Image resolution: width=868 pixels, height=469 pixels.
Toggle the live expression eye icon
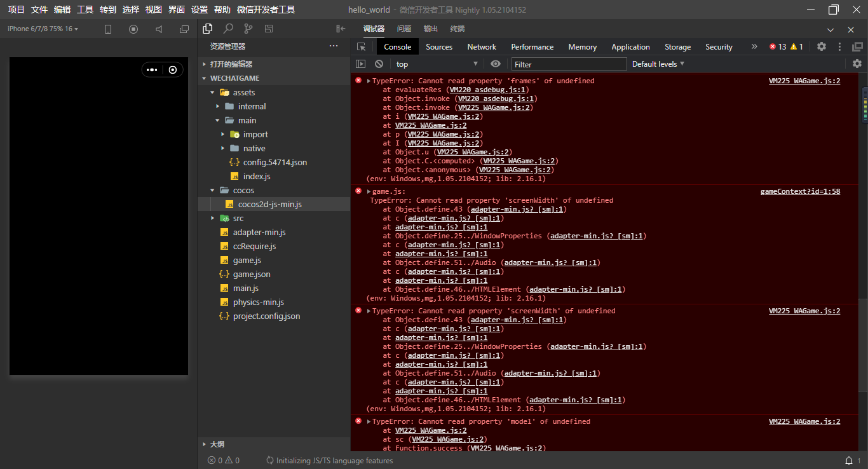pyautogui.click(x=496, y=64)
